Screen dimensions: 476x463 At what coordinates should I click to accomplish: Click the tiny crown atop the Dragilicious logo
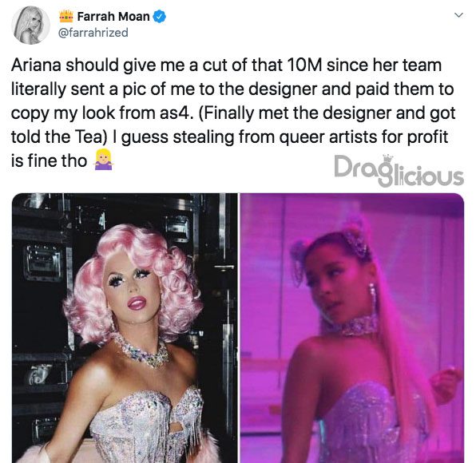point(388,158)
